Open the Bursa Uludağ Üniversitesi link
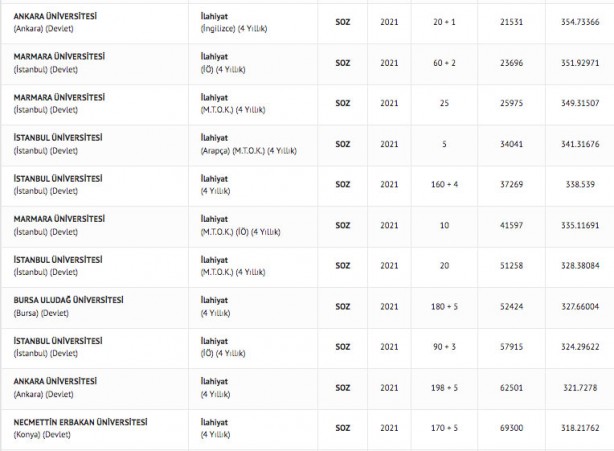This screenshot has height=451, width=614. click(69, 299)
